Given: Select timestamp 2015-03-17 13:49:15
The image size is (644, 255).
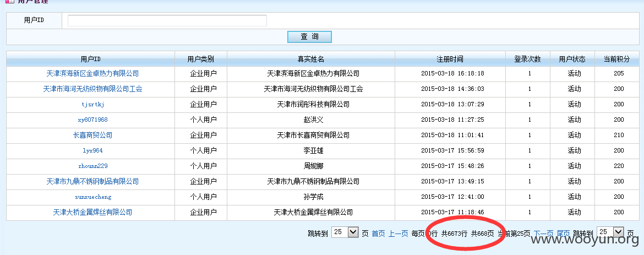Looking at the screenshot, I should point(452,181).
